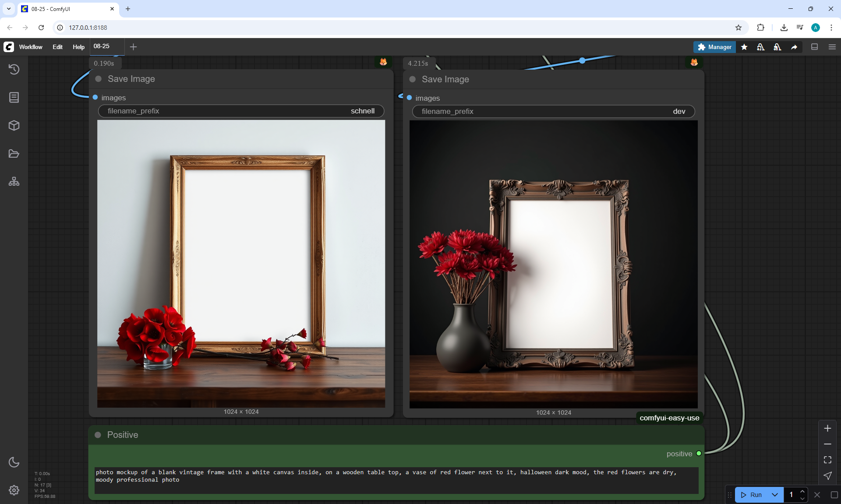Screen dimensions: 841x504
Task: Open the hamburger menu in top right
Action: click(x=832, y=47)
